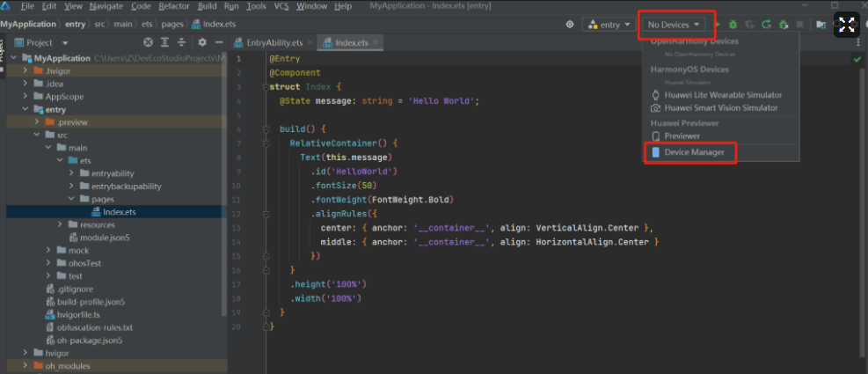Click FontWeight.Bold in the editor
868x374 pixels.
(412, 200)
